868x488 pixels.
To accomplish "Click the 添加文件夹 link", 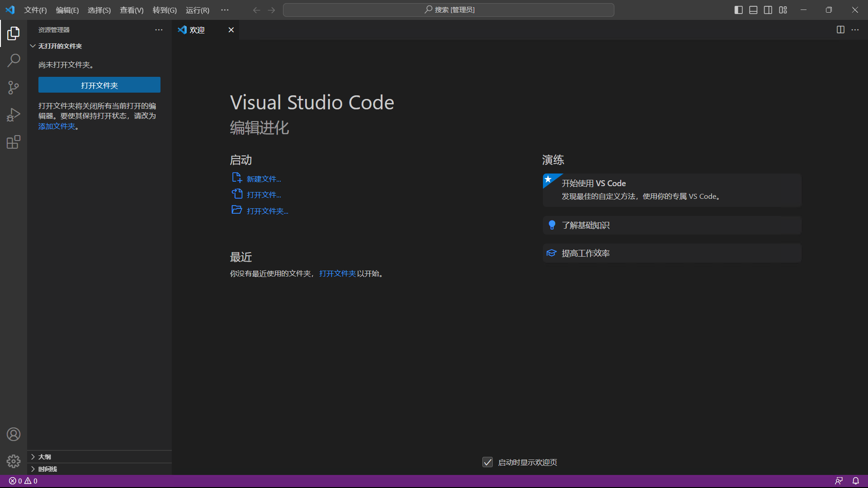I will pos(57,127).
